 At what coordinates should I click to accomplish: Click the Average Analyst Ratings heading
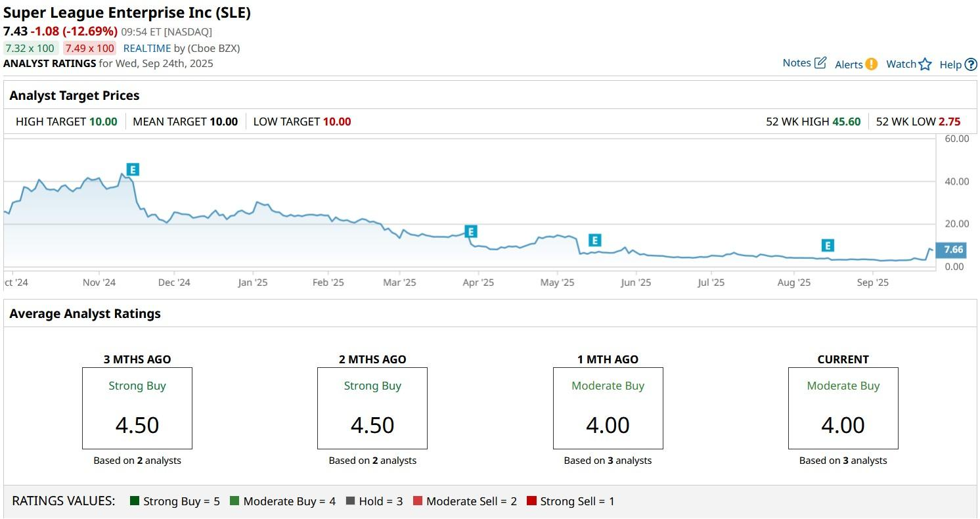point(85,313)
